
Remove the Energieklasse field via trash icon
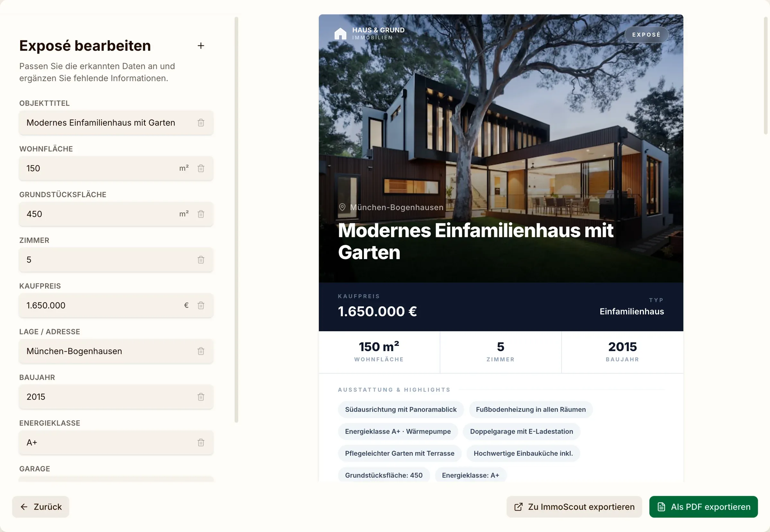[x=201, y=442]
